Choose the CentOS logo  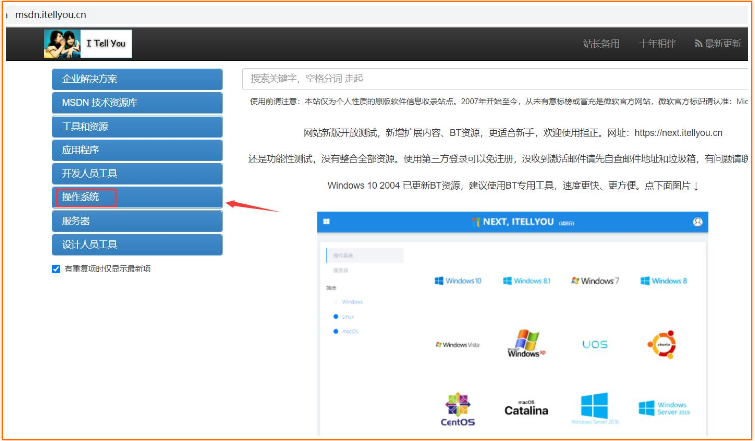(458, 411)
